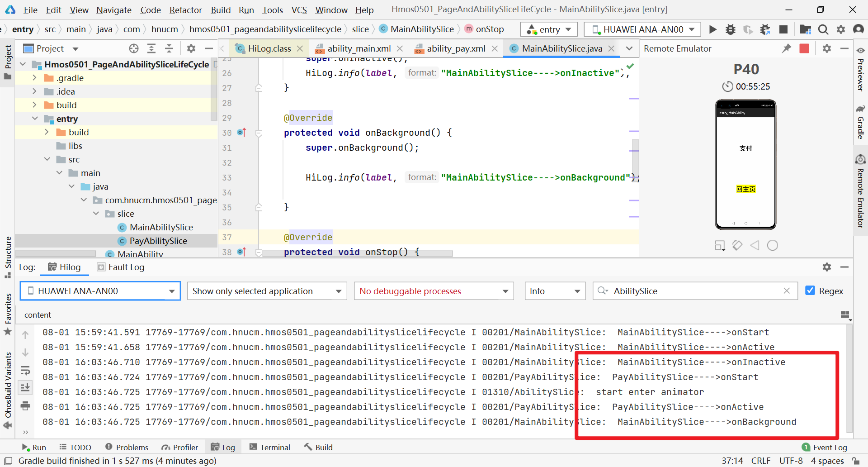Toggle scroll to end log icon
This screenshot has height=467, width=868.
point(25,387)
